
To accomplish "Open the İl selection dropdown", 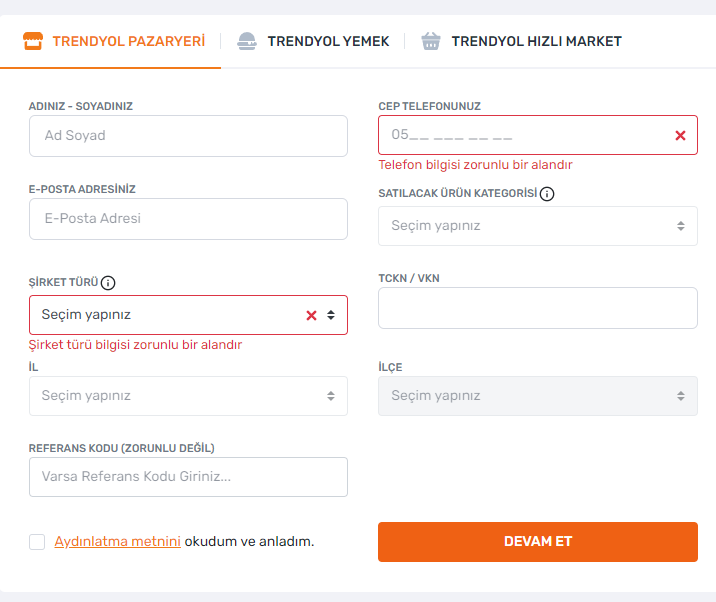I will tap(188, 396).
